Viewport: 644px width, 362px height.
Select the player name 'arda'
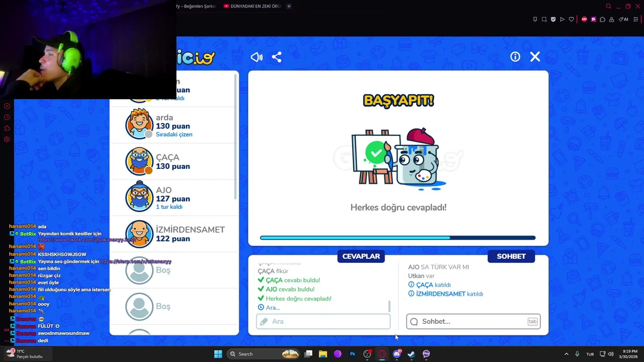(x=165, y=118)
